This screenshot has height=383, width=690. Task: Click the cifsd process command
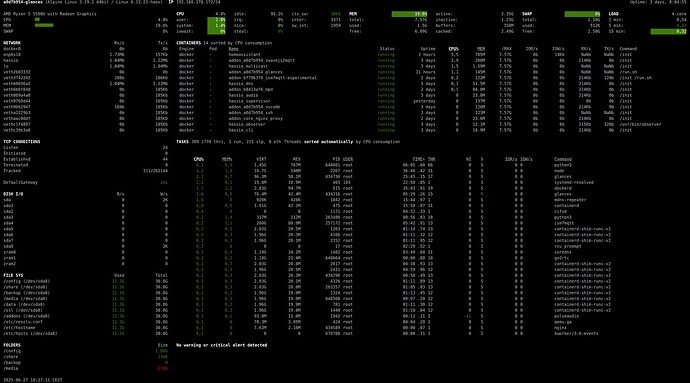click(x=560, y=211)
